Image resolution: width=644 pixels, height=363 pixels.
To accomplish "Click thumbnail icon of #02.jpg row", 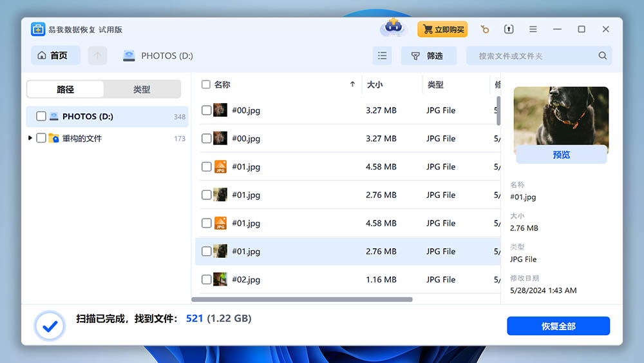I will 220,280.
